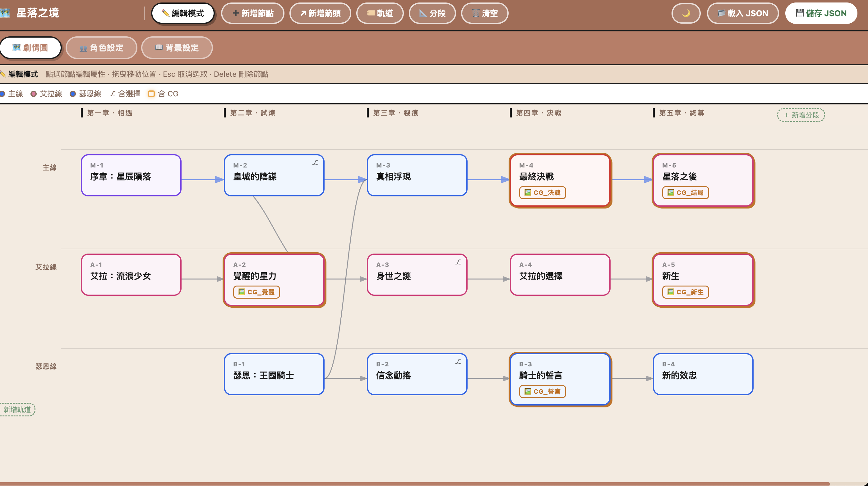Click the choice icon on B-2 node
This screenshot has height=486, width=868.
pyautogui.click(x=458, y=362)
